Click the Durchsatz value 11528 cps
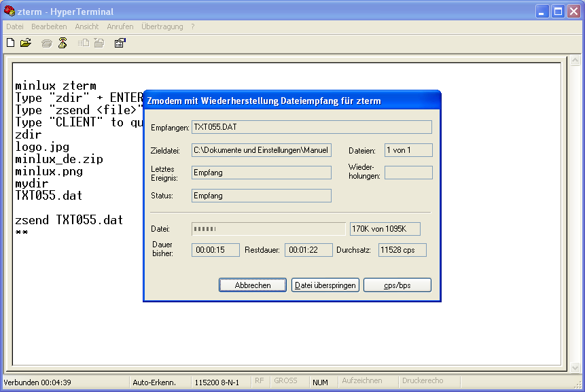Viewport: 585px width, 392px height. 402,250
